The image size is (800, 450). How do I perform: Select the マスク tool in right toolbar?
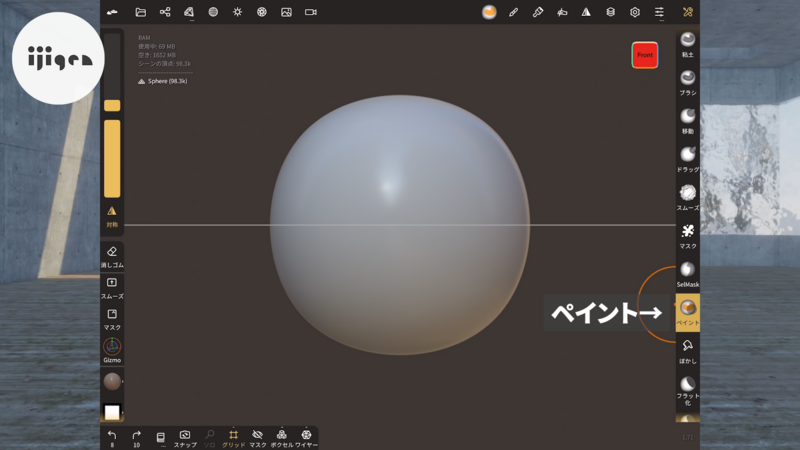688,236
